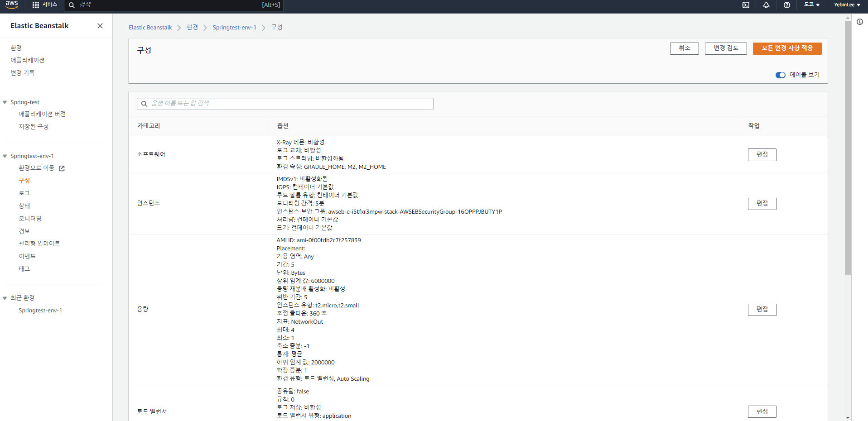Open the 서비스 services grid menu

point(45,5)
